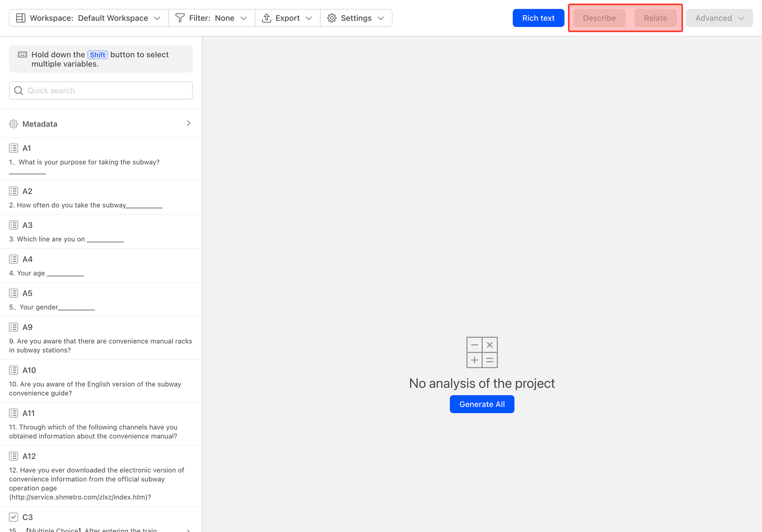Click the Export upload icon

pos(267,18)
